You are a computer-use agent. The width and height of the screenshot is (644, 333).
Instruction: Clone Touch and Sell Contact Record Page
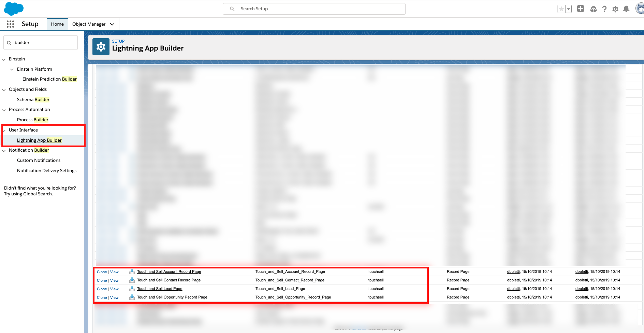click(x=102, y=281)
